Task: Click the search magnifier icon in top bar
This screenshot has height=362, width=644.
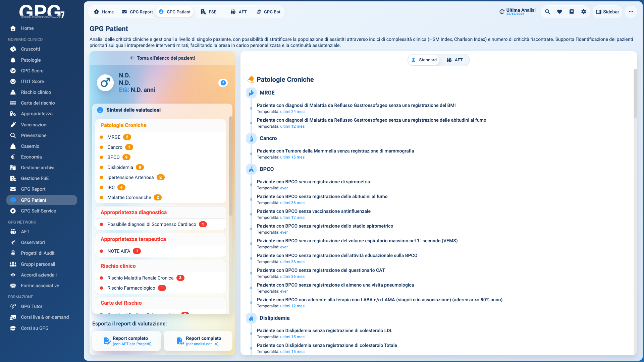Action: (547, 12)
